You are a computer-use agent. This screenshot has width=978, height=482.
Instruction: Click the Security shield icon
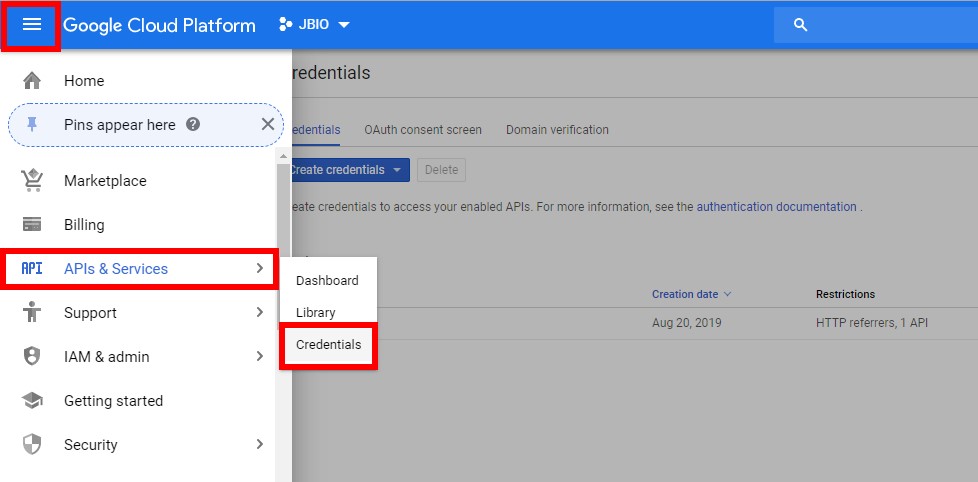tap(31, 445)
